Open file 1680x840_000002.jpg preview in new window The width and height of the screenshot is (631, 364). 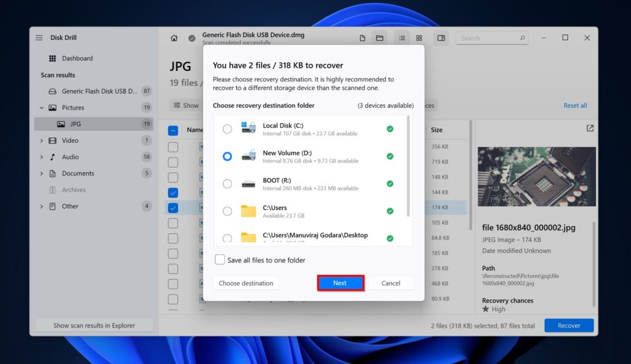(x=589, y=128)
